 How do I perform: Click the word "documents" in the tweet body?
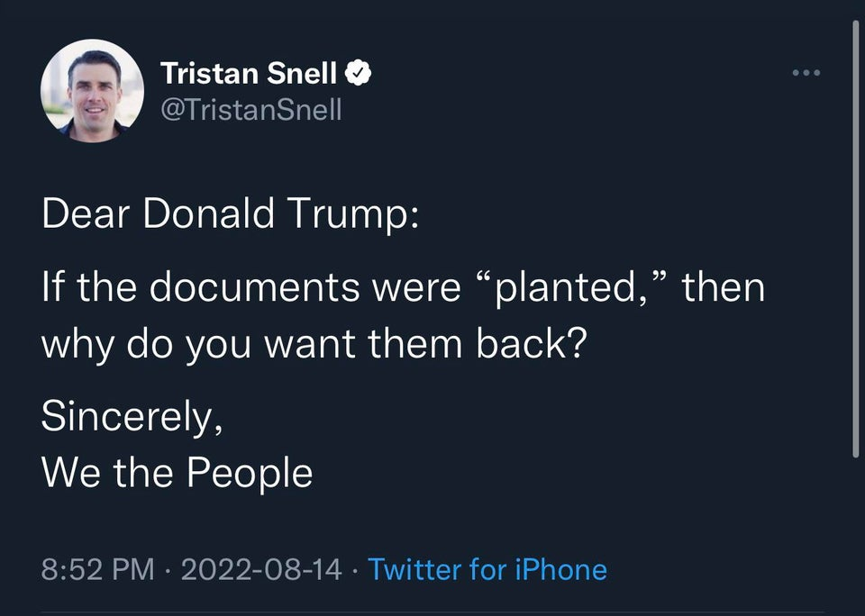(x=254, y=287)
